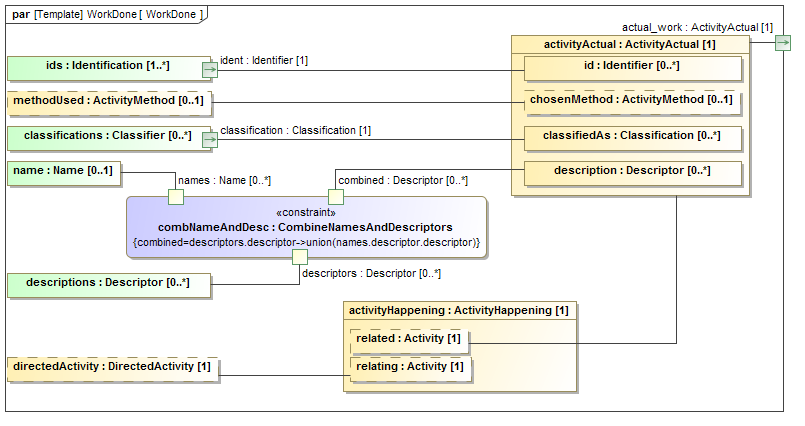805x426 pixels.
Task: Select the id : Identifier [0..*] property
Action: coord(632,69)
